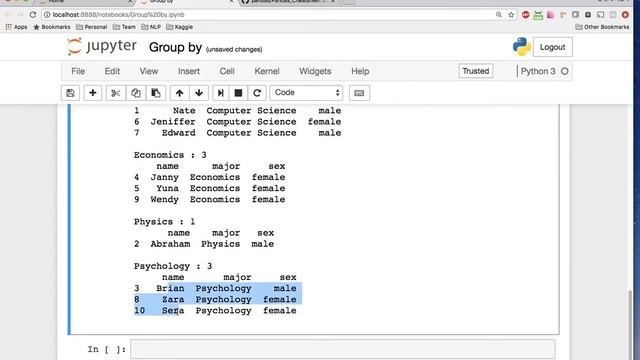Move selected cell up arrow
The height and width of the screenshot is (360, 640).
coord(179,93)
